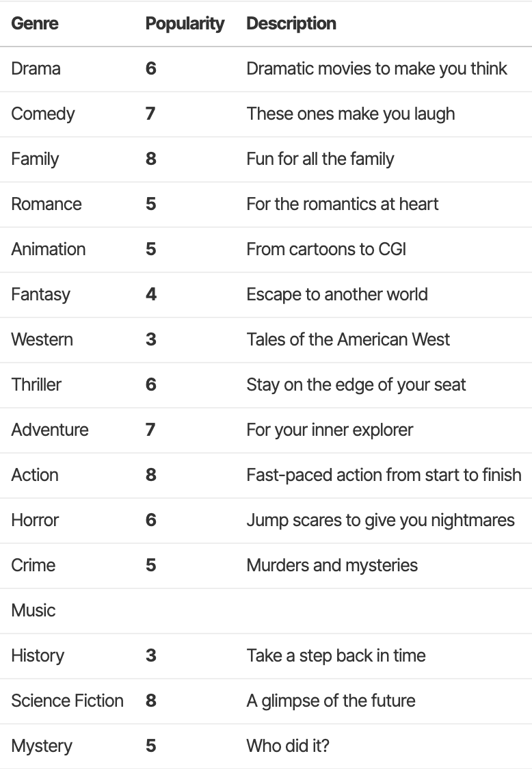Select the Science Fiction genre cell
The width and height of the screenshot is (532, 769).
coord(67,701)
